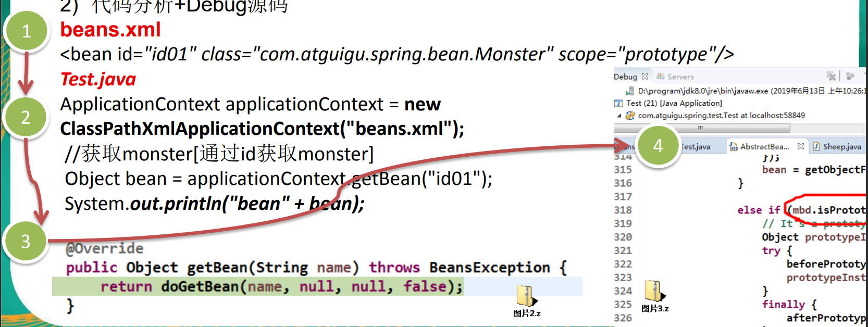Click the com.atguigu.spring.test.Test debug target icon
Viewport: 868px width, 327px height.
point(630,116)
